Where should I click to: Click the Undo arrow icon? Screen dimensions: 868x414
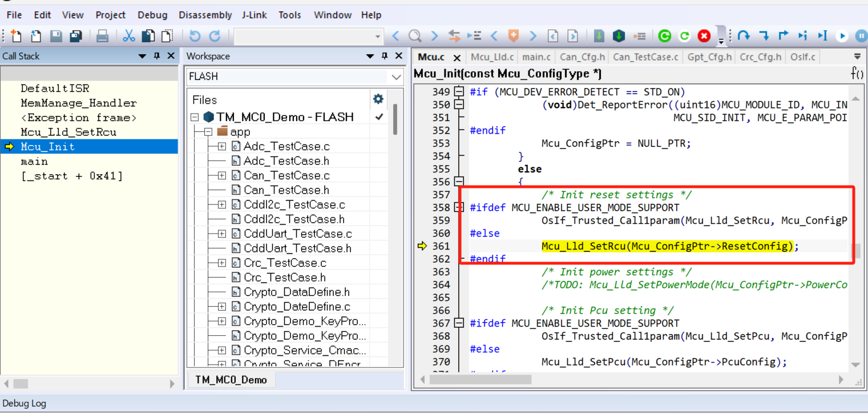[195, 36]
